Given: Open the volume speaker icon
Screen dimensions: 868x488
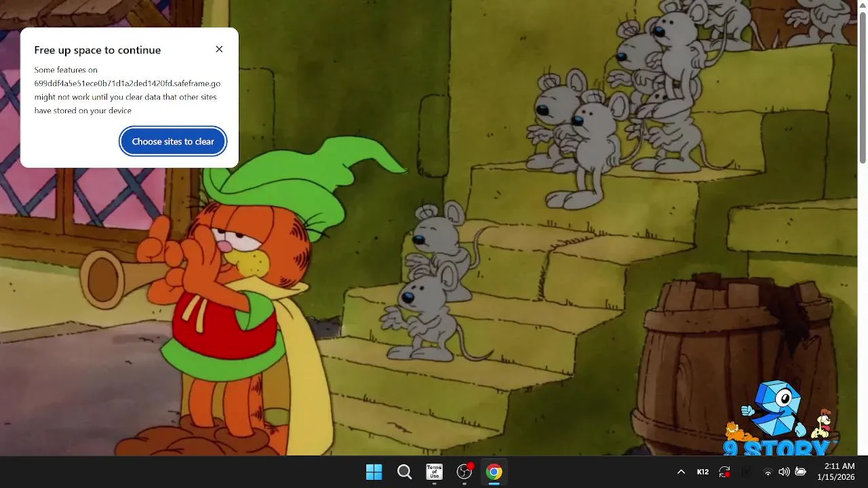Looking at the screenshot, I should [784, 472].
